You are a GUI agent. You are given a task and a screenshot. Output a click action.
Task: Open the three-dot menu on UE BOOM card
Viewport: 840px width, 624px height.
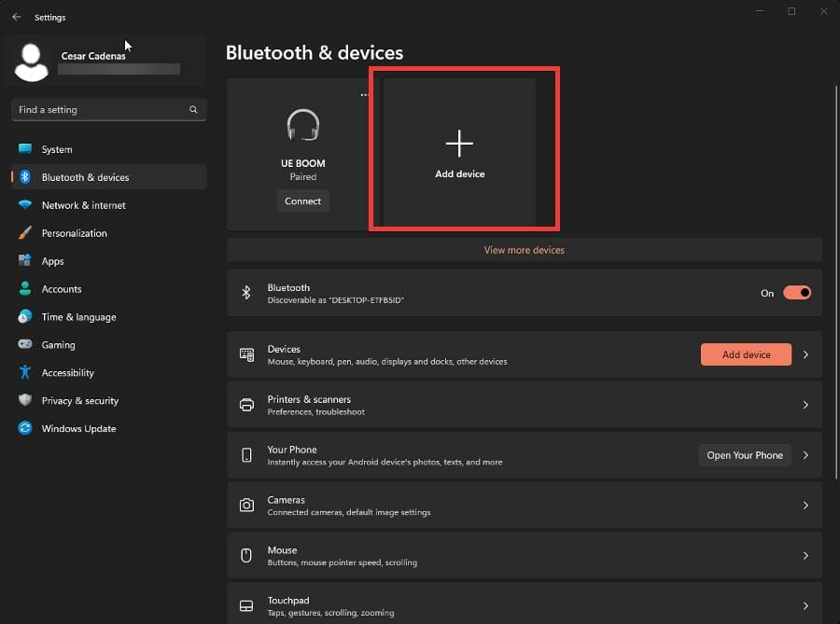pyautogui.click(x=365, y=95)
